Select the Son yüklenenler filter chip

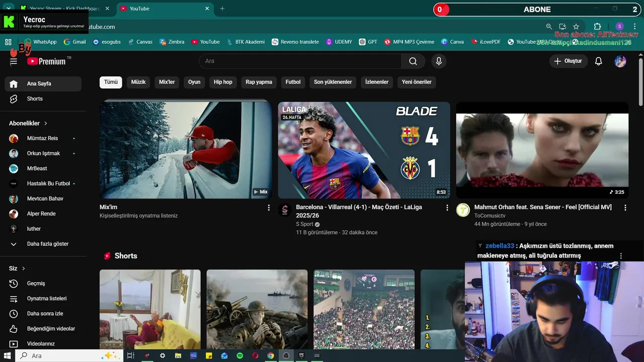coord(333,82)
